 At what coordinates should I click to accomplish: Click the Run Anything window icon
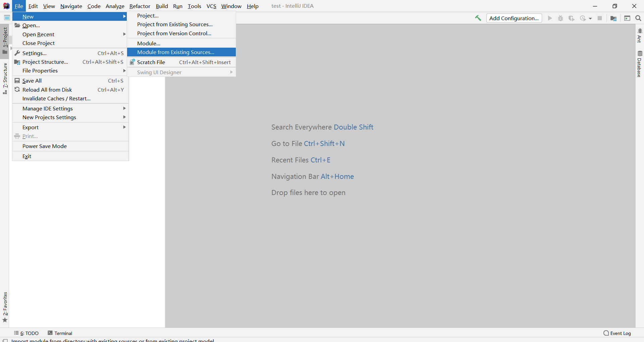click(627, 18)
